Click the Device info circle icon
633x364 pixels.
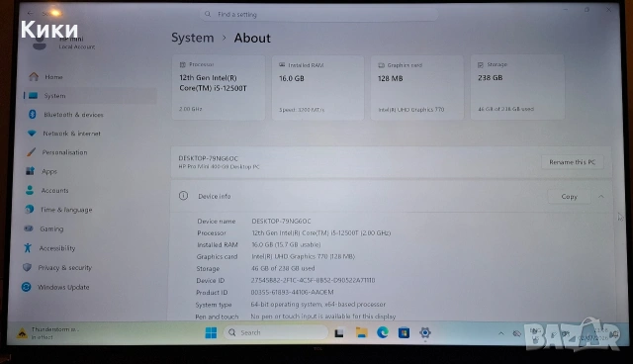coord(183,196)
